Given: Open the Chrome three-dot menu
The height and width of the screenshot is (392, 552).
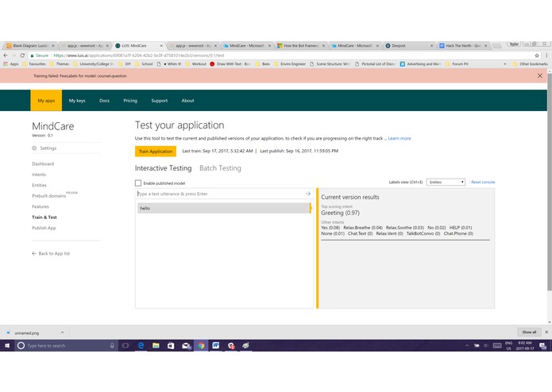Looking at the screenshot, I should point(546,56).
